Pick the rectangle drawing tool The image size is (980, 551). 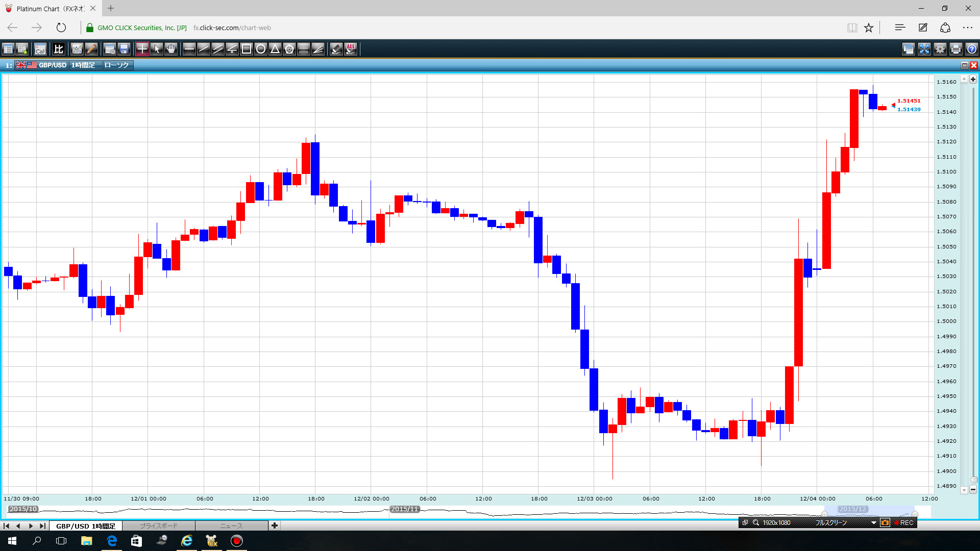click(x=247, y=49)
